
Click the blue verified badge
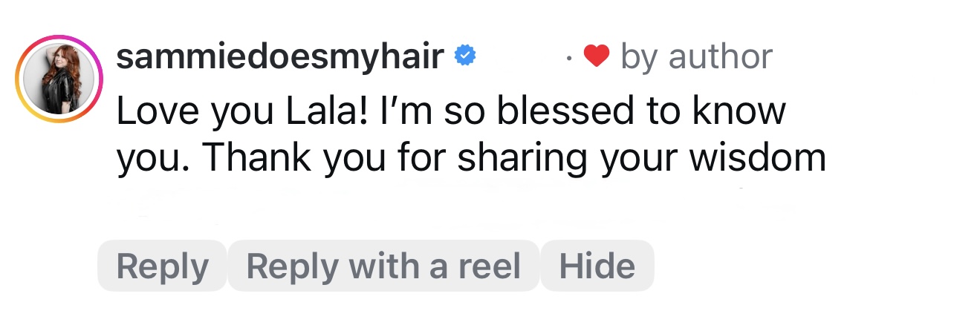tap(465, 56)
